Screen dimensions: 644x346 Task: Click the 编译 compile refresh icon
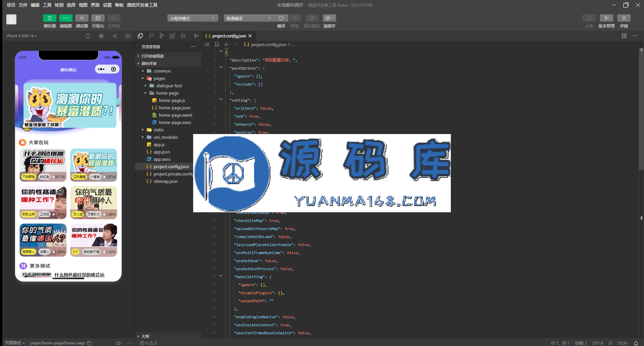pos(281,18)
